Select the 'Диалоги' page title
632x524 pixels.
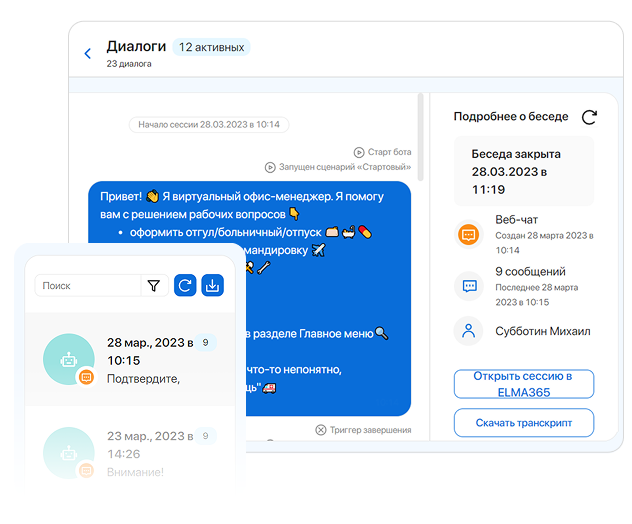(x=136, y=46)
